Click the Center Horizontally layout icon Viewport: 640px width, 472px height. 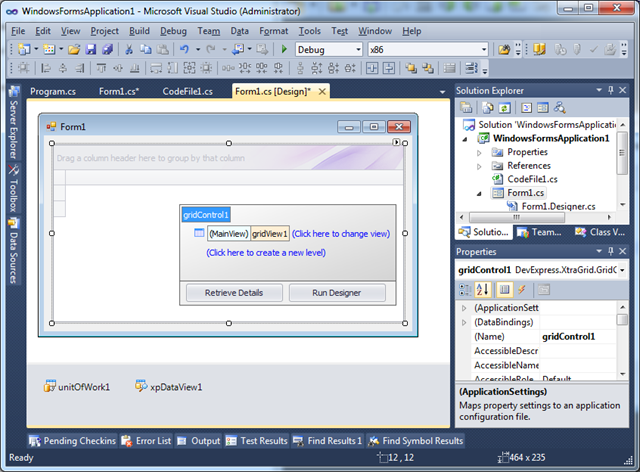click(371, 68)
